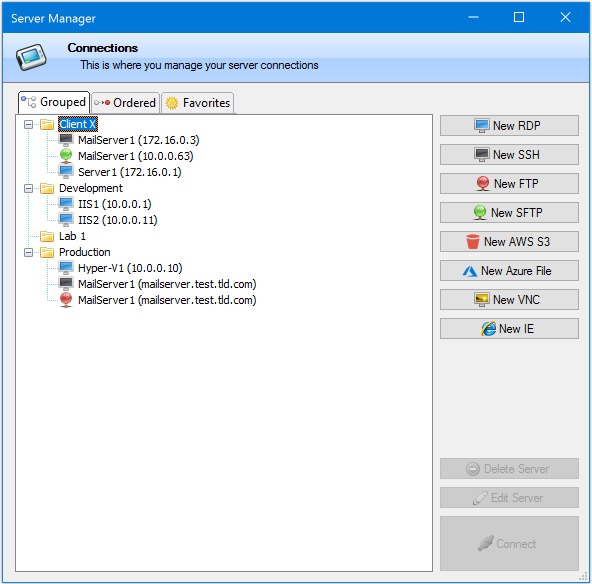This screenshot has width=592, height=584.
Task: Click the RDP monitor icon next to Hyper-V1
Action: [66, 268]
